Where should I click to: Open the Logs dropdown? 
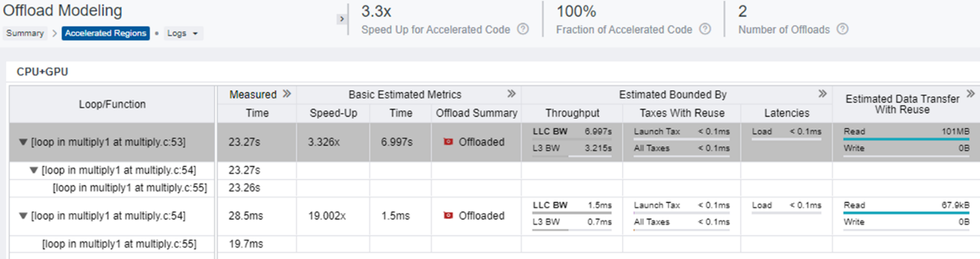point(183,33)
